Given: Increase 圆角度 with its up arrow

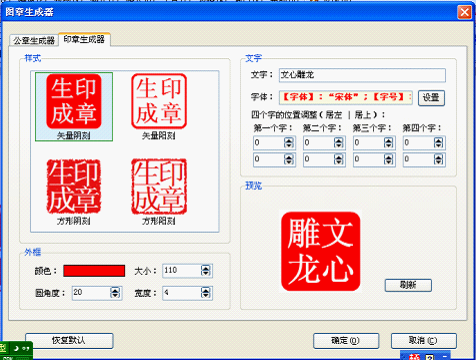Looking at the screenshot, I should 115,290.
